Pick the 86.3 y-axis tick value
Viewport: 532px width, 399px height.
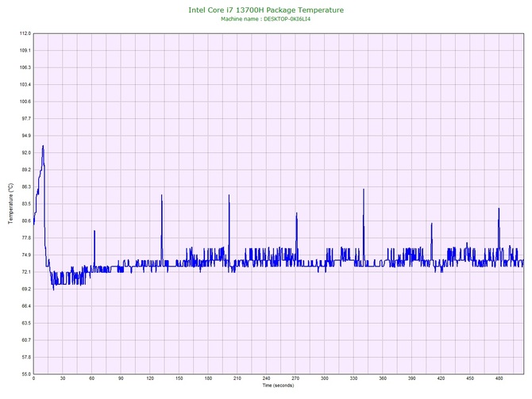tap(26, 187)
